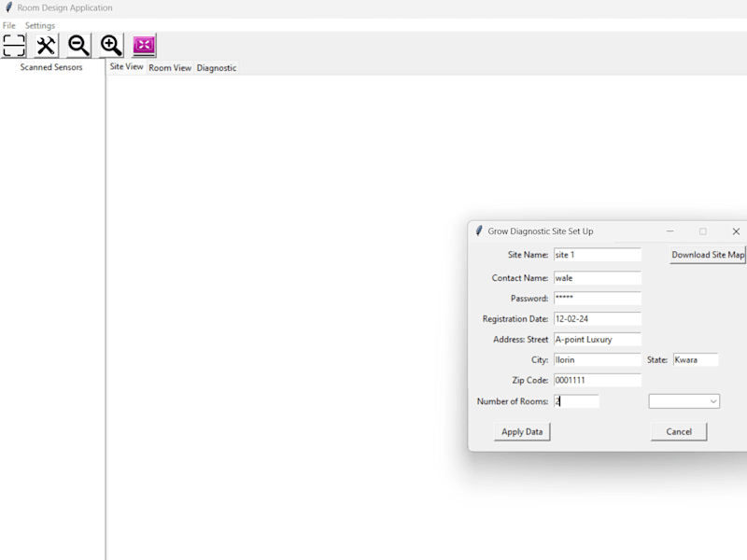The height and width of the screenshot is (560, 747).
Task: Click the Number of Rooms input field
Action: click(x=576, y=401)
